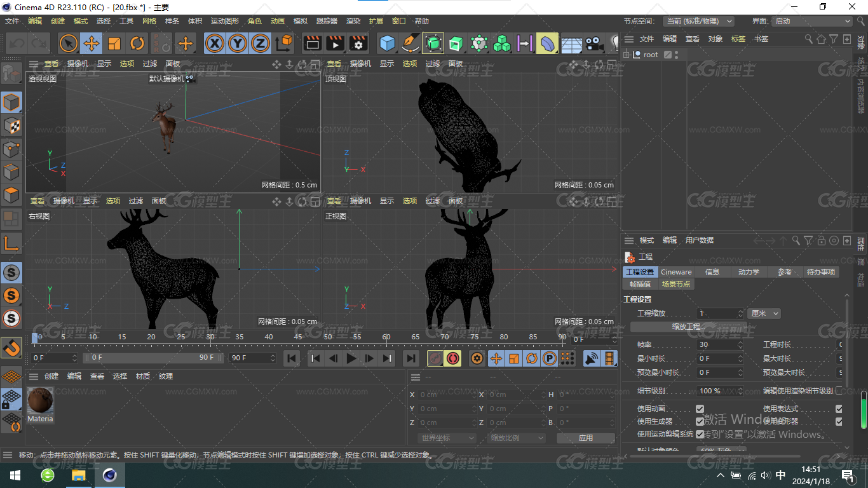
Task: Toggle the timeline sound speaker icon
Action: tap(592, 358)
